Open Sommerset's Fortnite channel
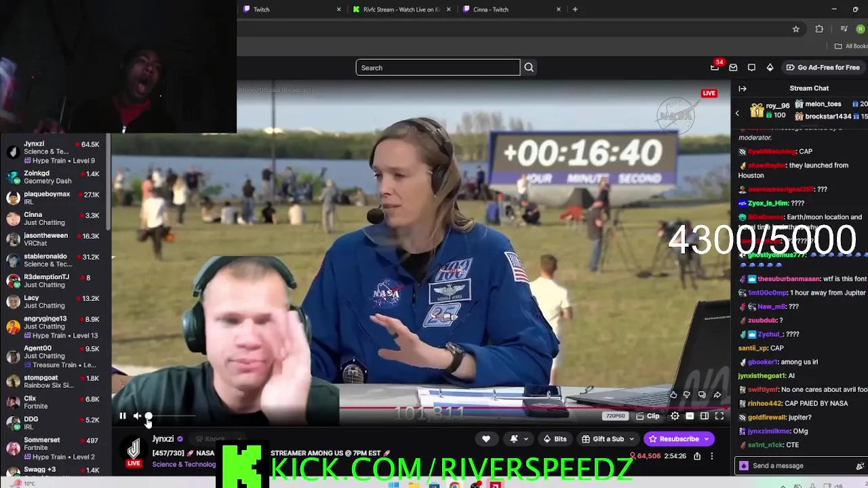 56,448
